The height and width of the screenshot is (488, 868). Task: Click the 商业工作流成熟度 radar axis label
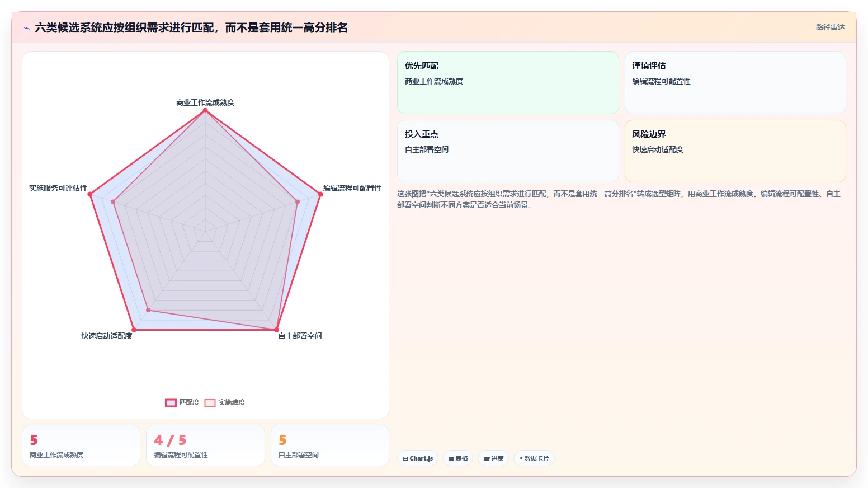point(205,102)
